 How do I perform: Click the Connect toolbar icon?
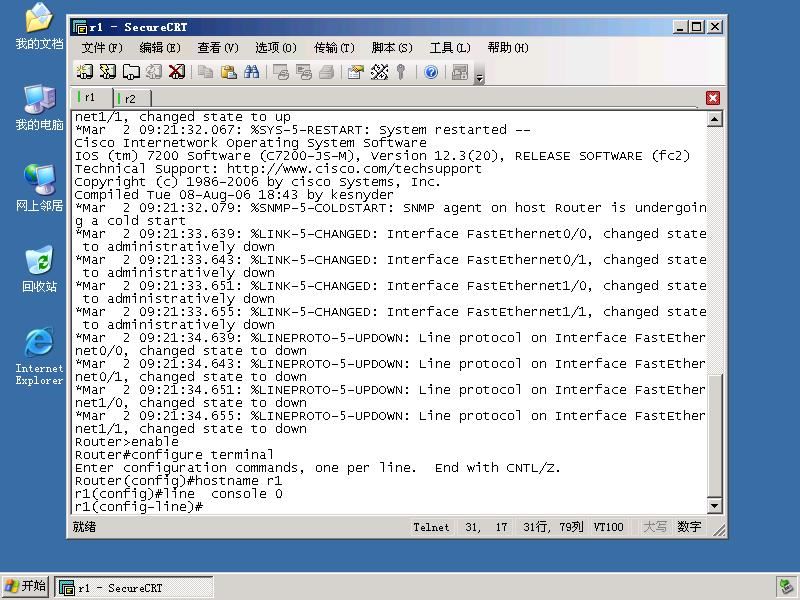[85, 72]
